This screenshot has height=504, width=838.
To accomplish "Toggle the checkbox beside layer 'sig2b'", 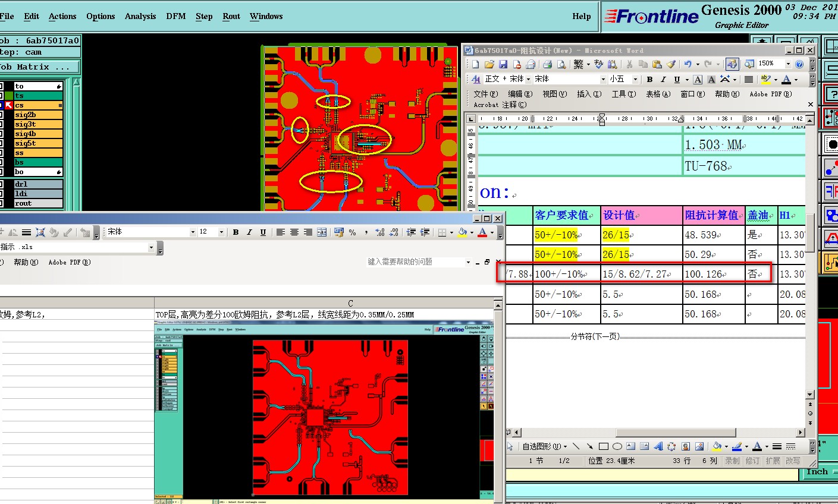I will pos(2,115).
